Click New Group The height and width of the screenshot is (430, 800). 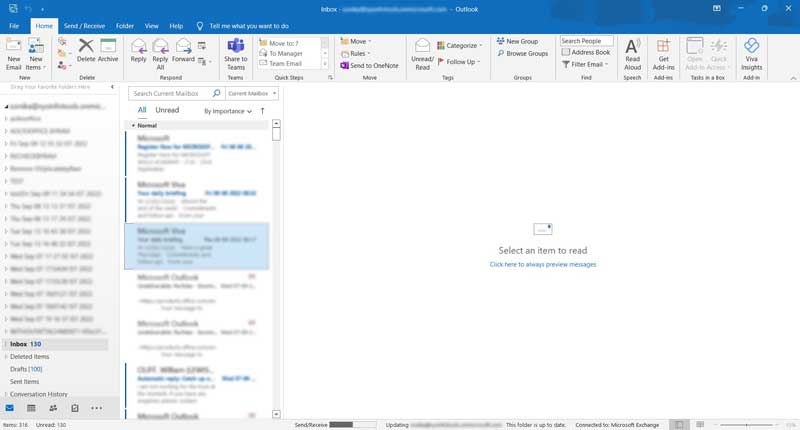coord(517,41)
